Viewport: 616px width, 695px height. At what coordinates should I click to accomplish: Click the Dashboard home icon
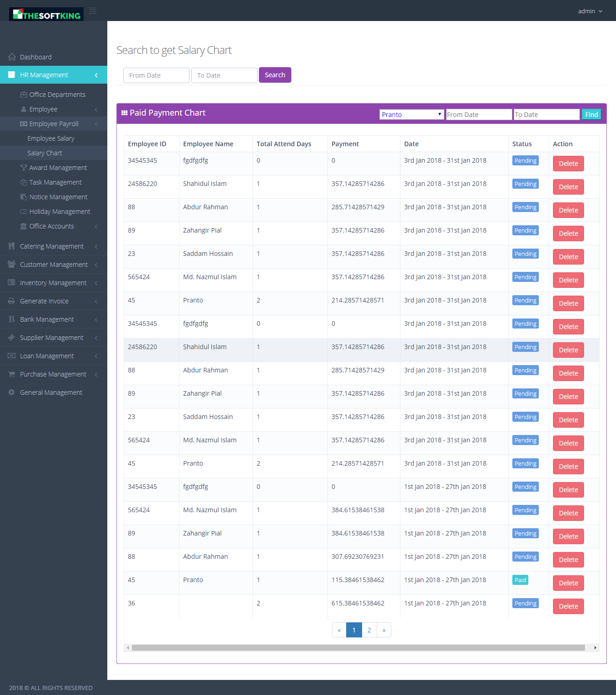(x=11, y=57)
